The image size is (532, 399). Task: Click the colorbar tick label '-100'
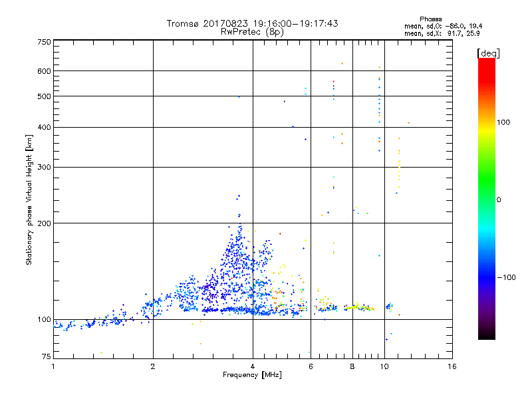pyautogui.click(x=506, y=277)
